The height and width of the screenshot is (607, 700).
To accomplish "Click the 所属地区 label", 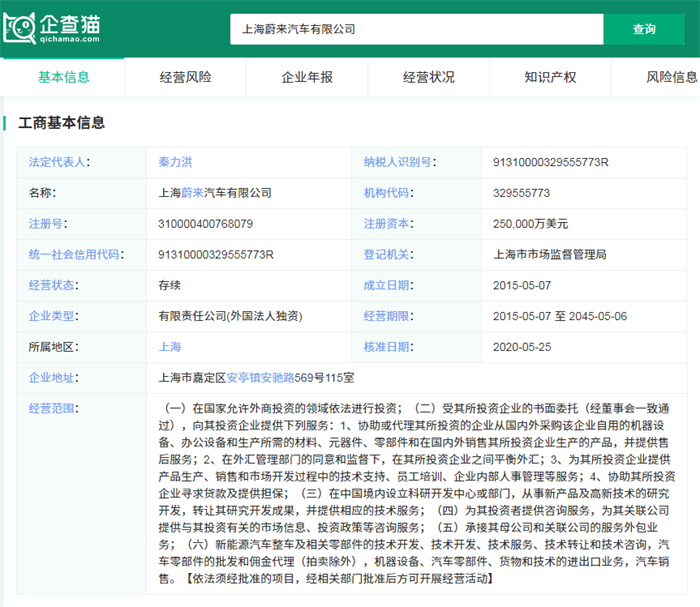I will pos(54,347).
